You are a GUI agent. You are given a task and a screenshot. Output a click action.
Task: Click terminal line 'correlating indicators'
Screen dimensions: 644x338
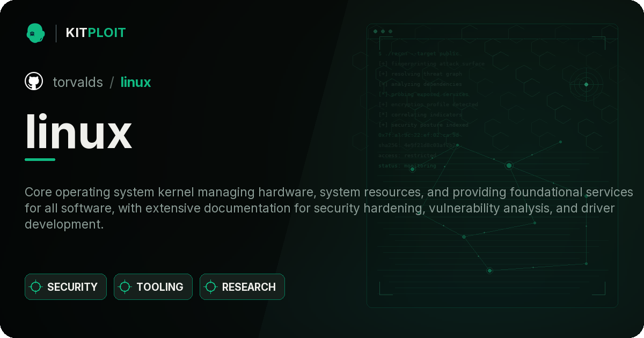click(420, 115)
